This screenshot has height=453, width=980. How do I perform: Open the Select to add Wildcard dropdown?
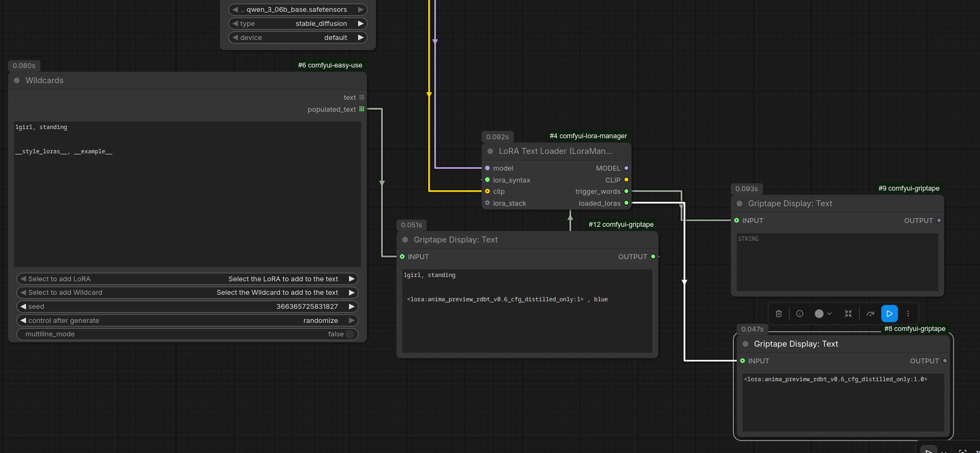(187, 293)
